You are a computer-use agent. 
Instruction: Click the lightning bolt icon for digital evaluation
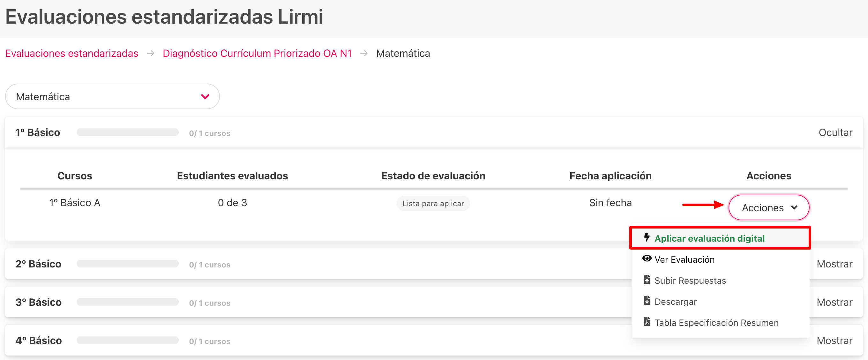647,237
